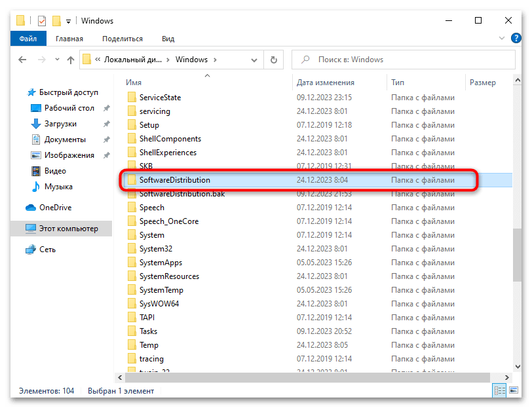This screenshot has width=532, height=408.
Task: Open Explorer help via question mark icon
Action: point(515,38)
